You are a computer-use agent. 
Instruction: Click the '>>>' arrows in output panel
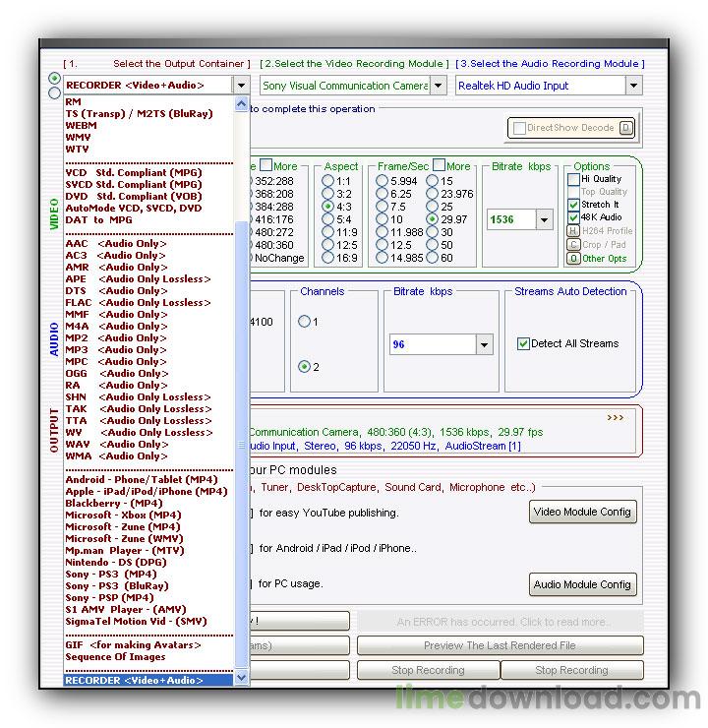click(616, 417)
